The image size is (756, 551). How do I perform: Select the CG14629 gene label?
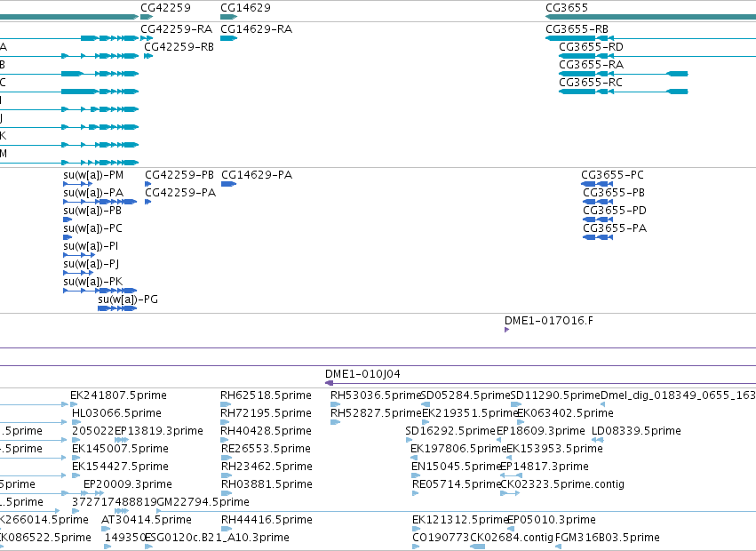click(x=245, y=8)
